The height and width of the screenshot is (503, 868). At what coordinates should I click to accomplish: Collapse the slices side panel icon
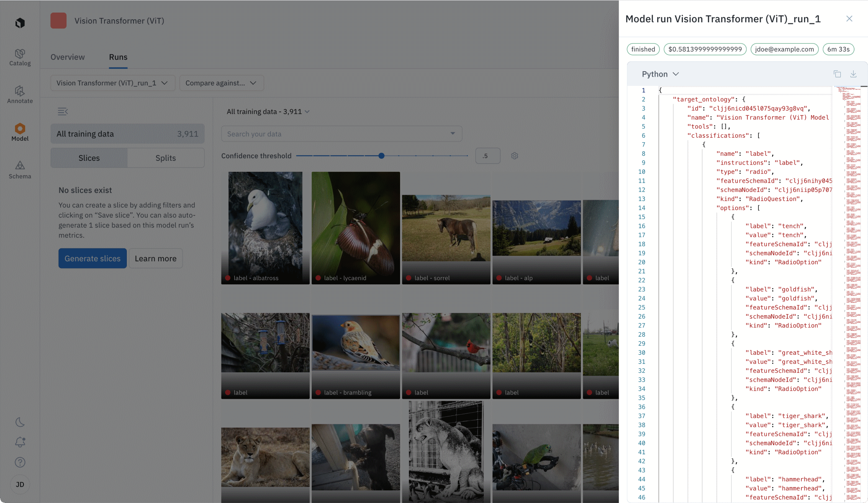tap(62, 111)
